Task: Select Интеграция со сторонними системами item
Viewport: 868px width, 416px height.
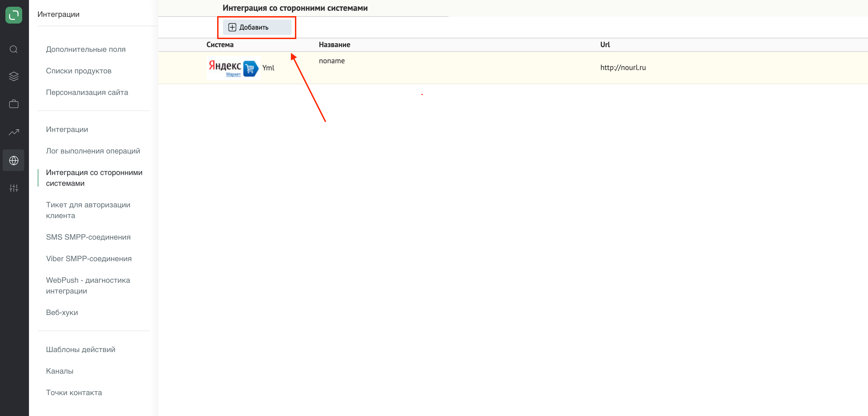Action: (x=94, y=178)
